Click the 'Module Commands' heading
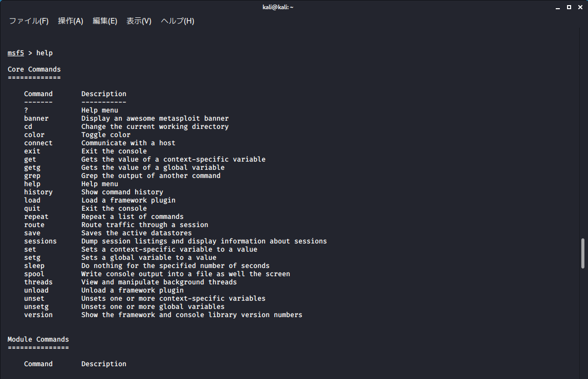588x379 pixels. click(x=38, y=339)
